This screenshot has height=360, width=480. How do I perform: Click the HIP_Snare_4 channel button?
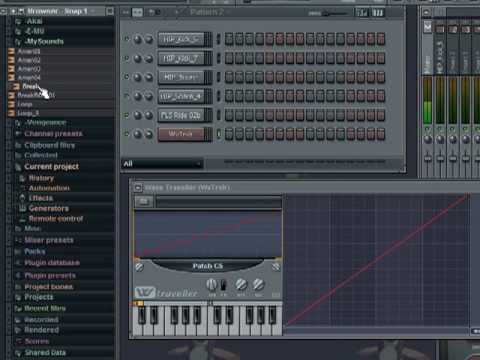tap(181, 96)
